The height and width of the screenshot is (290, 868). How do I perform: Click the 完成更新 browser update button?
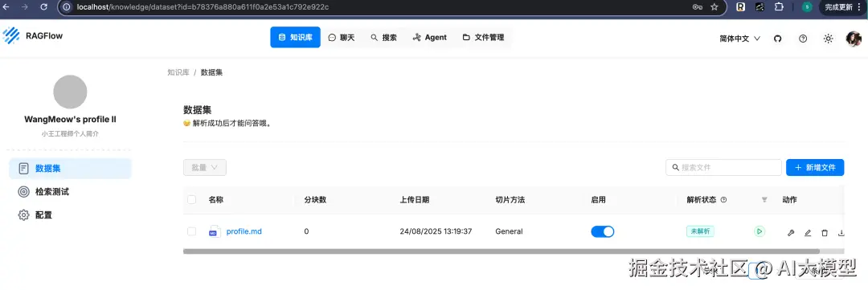[842, 7]
